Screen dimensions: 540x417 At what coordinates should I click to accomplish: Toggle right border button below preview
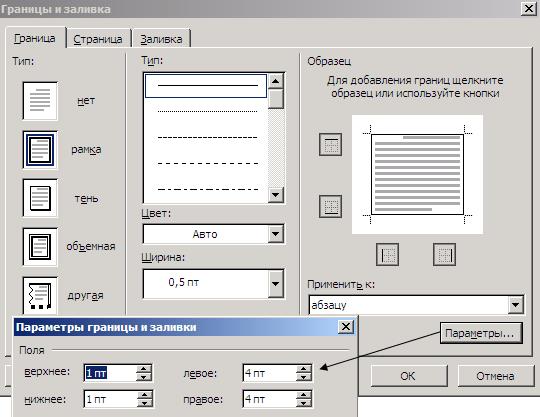click(444, 254)
